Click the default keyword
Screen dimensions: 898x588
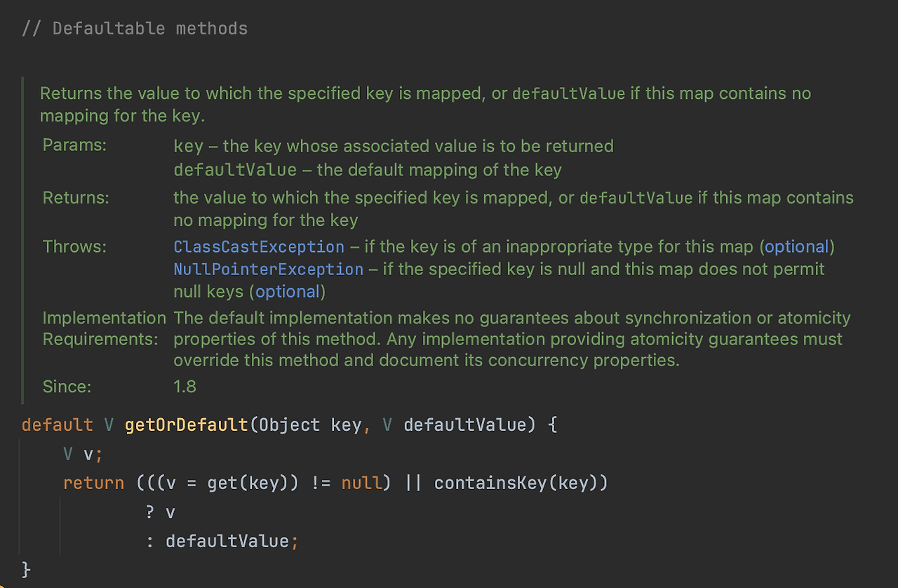click(56, 425)
